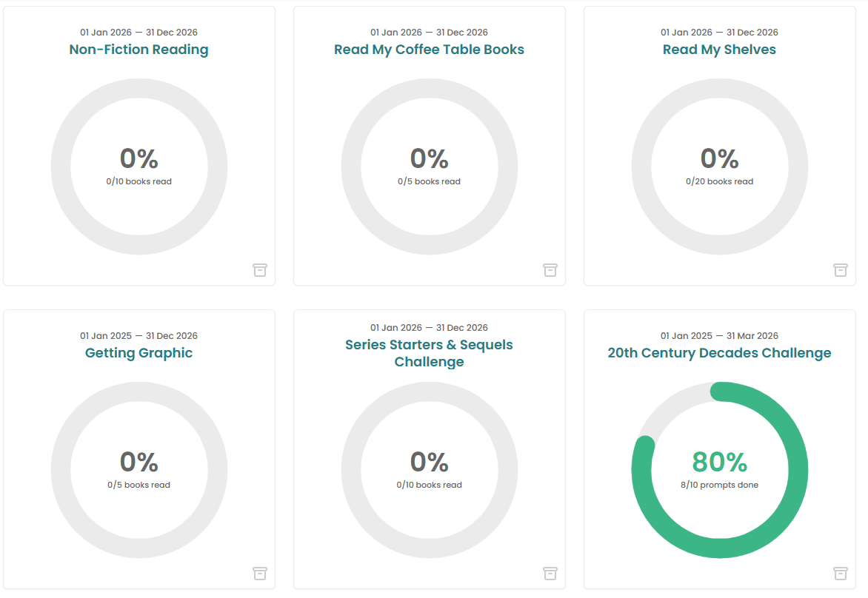Click the 8/10 prompts done text
This screenshot has height=598, width=868.
pos(720,486)
